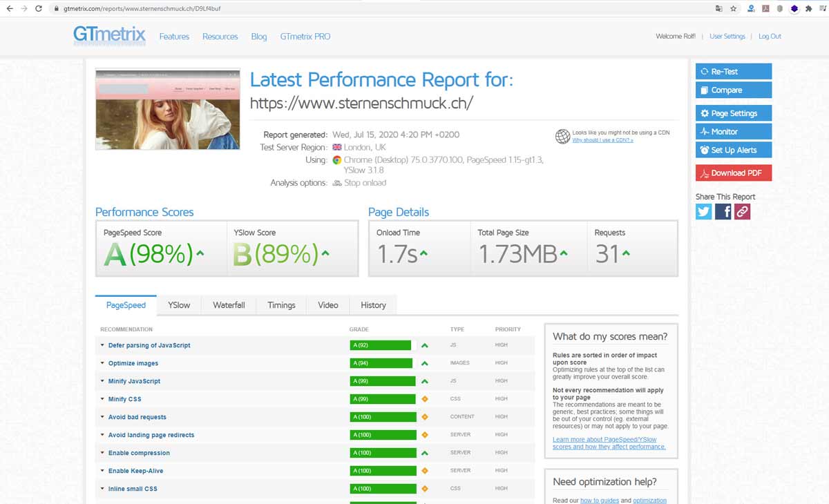Click the GTmetrix logo
Screen dimensions: 829x504
click(109, 35)
